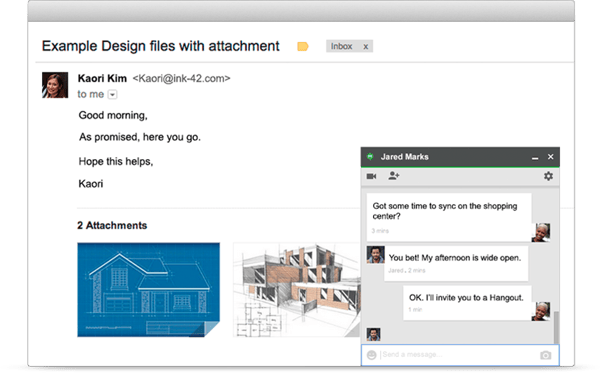Open the building sketch attachment
Screen dimensions: 600x373
(x=297, y=290)
